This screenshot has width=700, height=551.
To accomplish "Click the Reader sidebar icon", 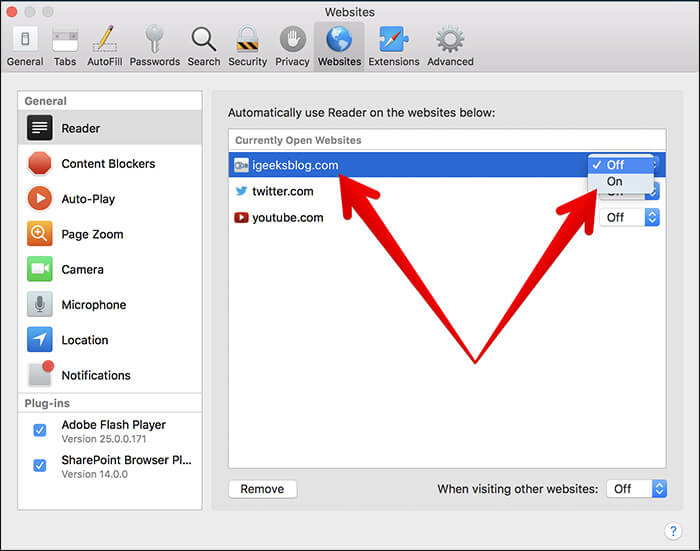I will click(39, 128).
